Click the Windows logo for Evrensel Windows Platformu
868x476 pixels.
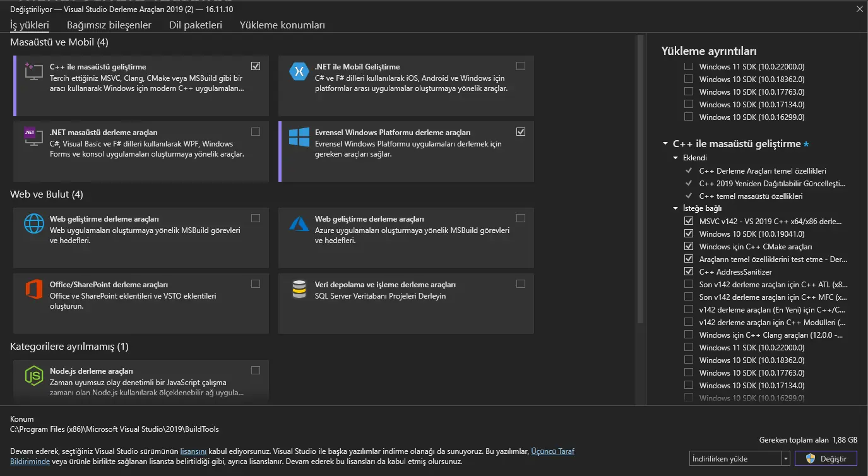click(x=299, y=137)
